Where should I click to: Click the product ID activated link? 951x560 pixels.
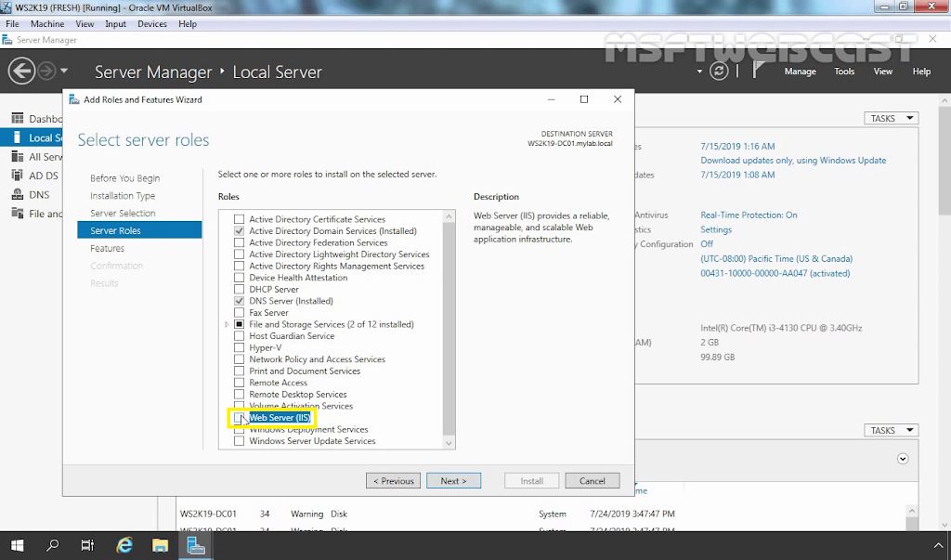pos(775,273)
